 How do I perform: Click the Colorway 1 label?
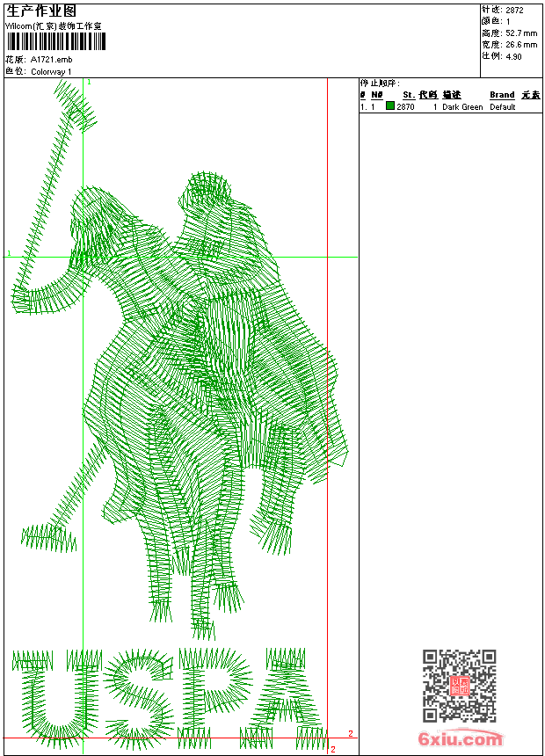pos(51,72)
